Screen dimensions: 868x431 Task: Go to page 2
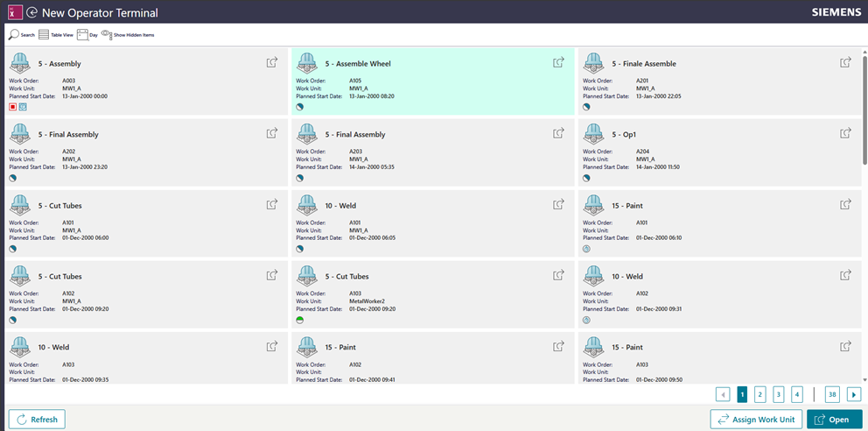[x=760, y=394]
